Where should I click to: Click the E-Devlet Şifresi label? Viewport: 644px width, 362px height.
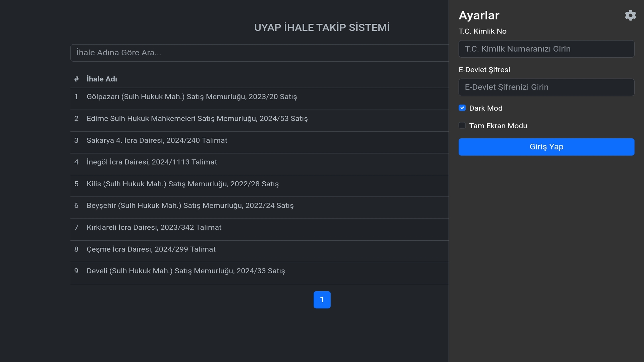coord(484,70)
